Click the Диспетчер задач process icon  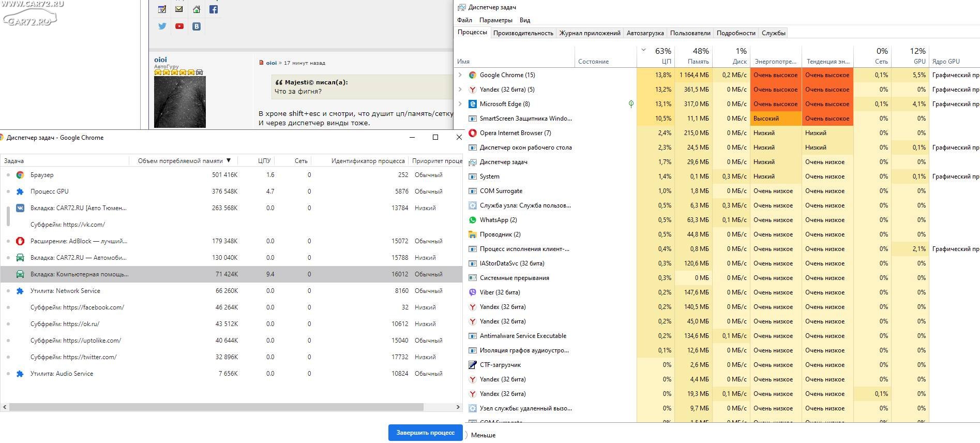point(472,162)
